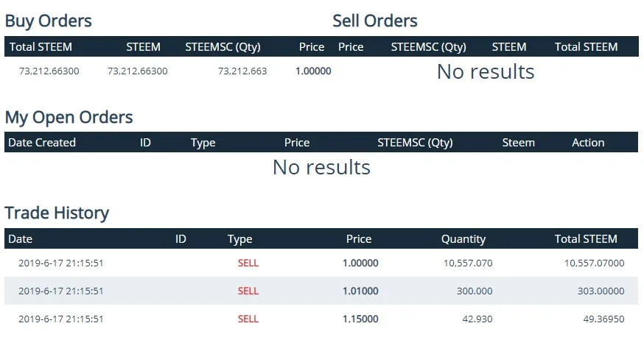Select the SELL trade at price 1.00000
644x337 pixels.
pyautogui.click(x=321, y=263)
